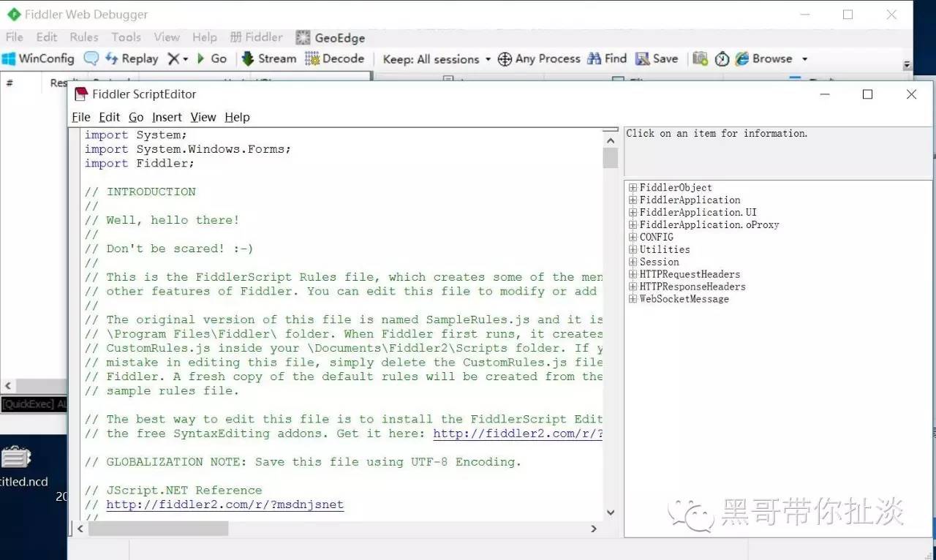Expand the FiddlerApplication.UI tree node
Viewport: 936px width, 560px height.
(x=633, y=213)
